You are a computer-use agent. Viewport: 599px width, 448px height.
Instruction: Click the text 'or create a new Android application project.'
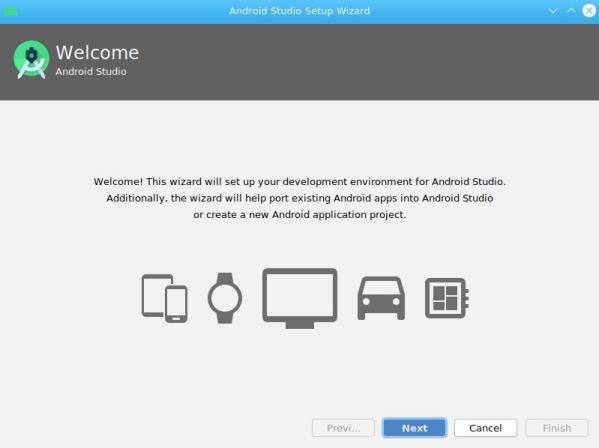[x=300, y=215]
